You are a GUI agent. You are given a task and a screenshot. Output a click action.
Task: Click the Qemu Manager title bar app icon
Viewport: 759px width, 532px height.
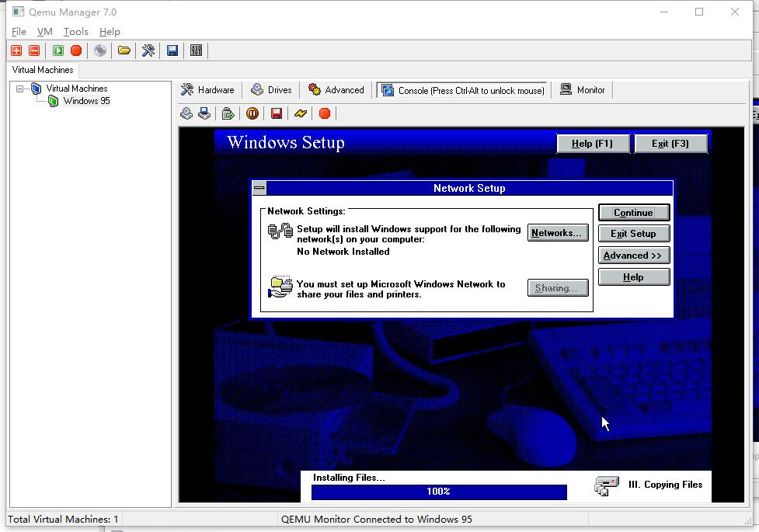coord(19,12)
